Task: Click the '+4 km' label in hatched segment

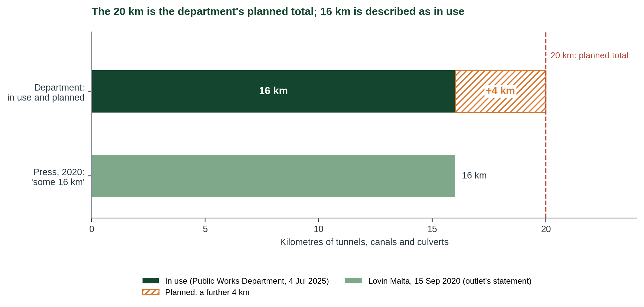Action: pyautogui.click(x=500, y=91)
